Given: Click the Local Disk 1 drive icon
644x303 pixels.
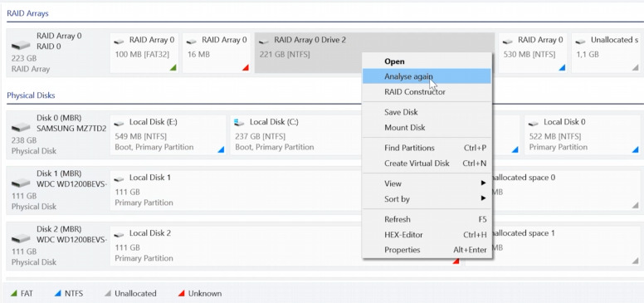Looking at the screenshot, I should coord(120,179).
